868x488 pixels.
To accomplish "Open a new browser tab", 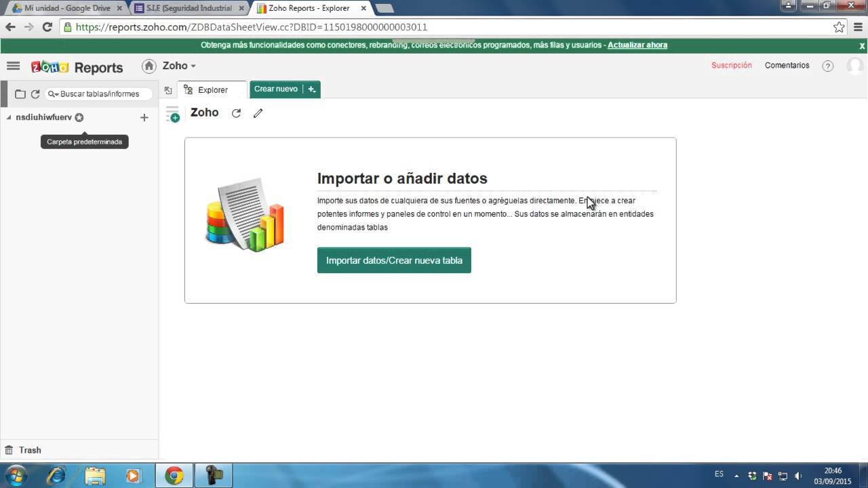I will [384, 8].
